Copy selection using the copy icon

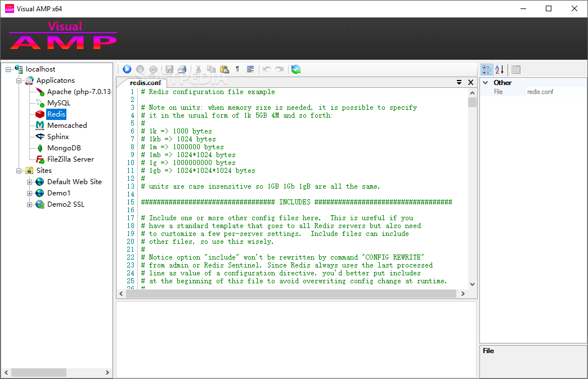click(212, 69)
